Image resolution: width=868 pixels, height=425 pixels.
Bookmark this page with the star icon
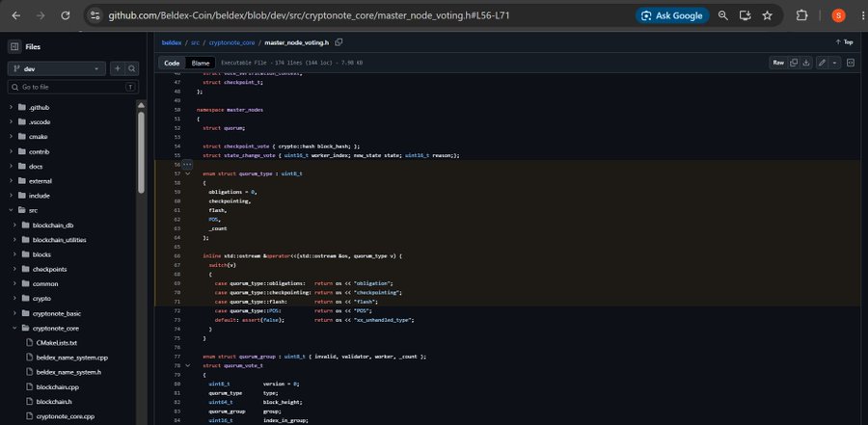[x=768, y=15]
